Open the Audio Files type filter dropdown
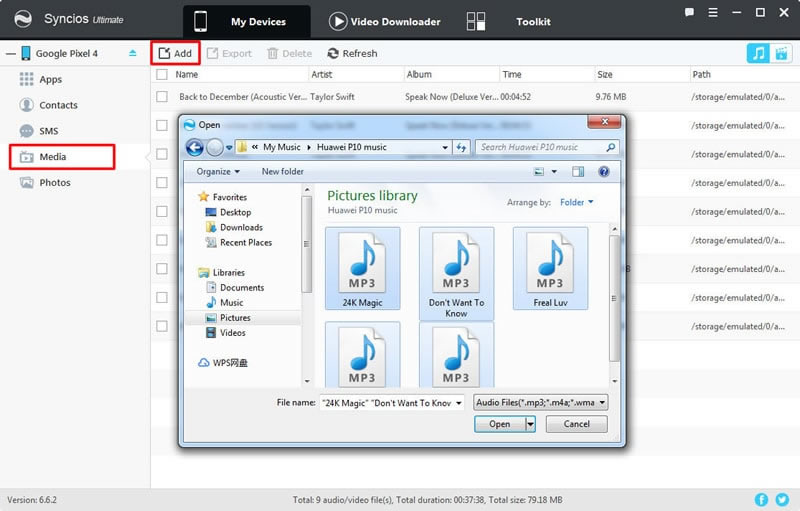The image size is (800, 511). click(x=540, y=403)
